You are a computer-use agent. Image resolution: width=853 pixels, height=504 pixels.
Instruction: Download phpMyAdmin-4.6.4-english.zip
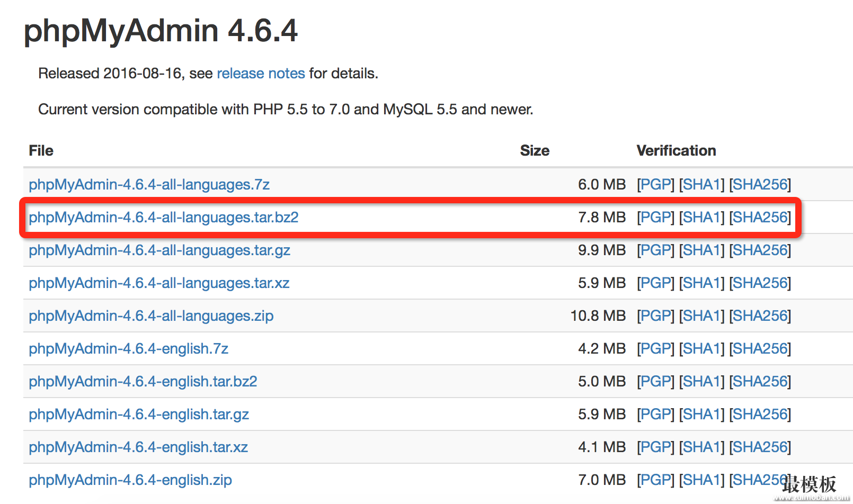click(130, 480)
